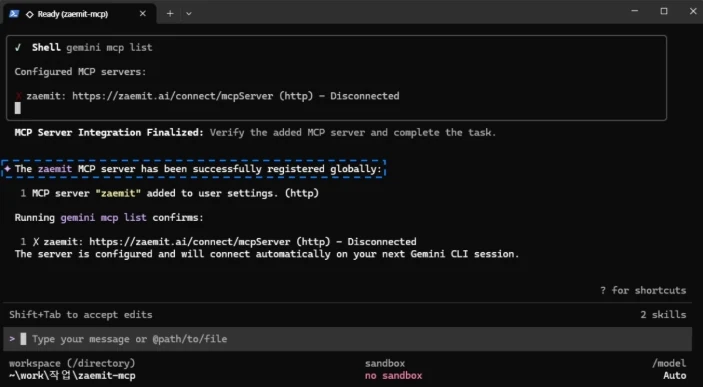Click the 'Auto' model status
Viewport: 703px width, 387px height.
[675, 376]
